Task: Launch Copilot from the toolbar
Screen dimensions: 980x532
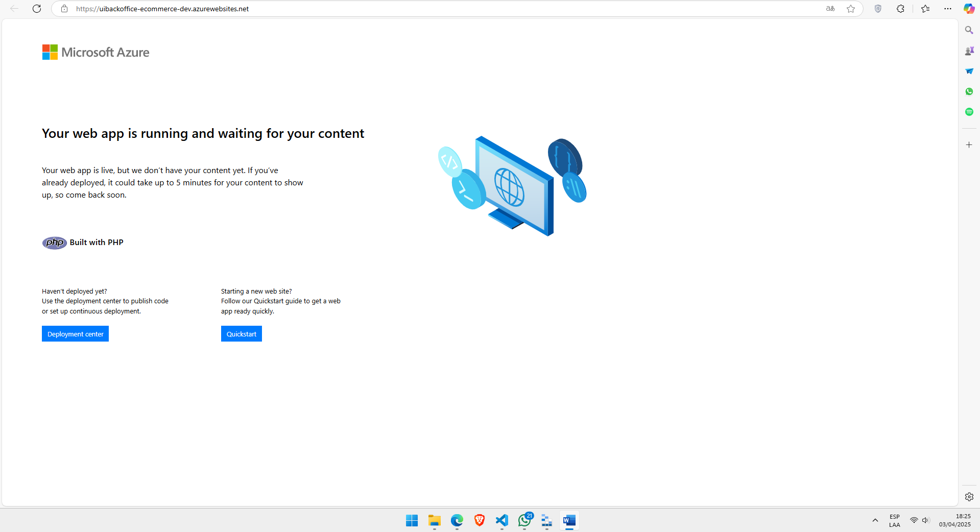Action: click(x=969, y=9)
